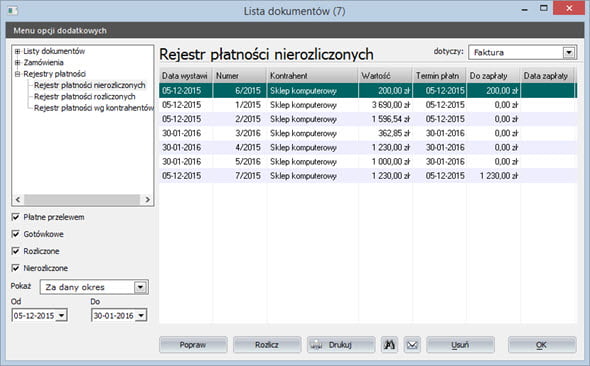Select invoice row 6/2015
Image resolution: width=590 pixels, height=366 pixels.
368,91
